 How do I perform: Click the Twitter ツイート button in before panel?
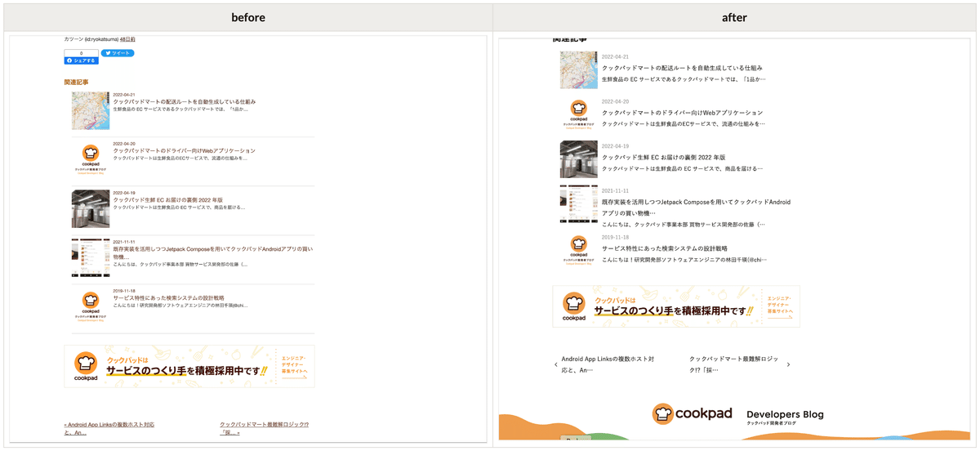point(118,53)
